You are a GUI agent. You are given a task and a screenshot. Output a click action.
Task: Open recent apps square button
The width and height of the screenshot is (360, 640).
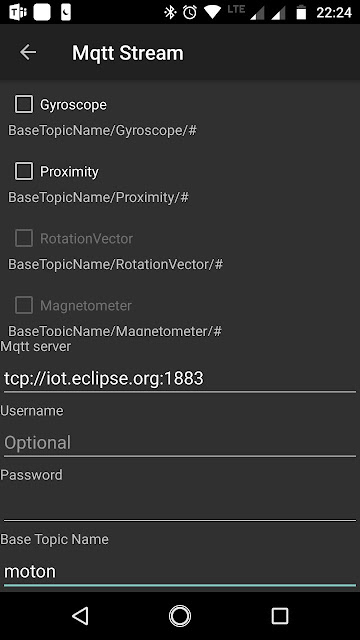tap(280, 616)
